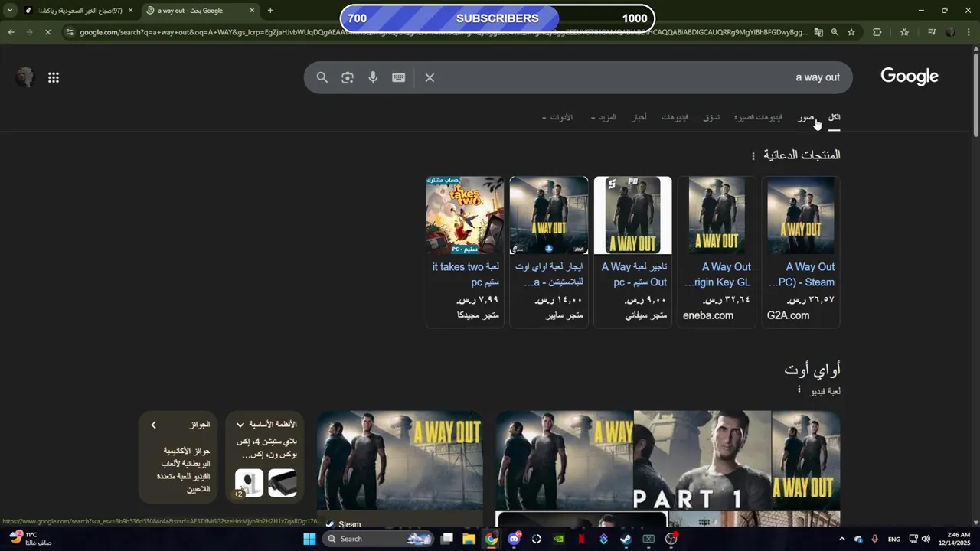Switch to the صور images tab
The image size is (980, 551).
coord(805,117)
